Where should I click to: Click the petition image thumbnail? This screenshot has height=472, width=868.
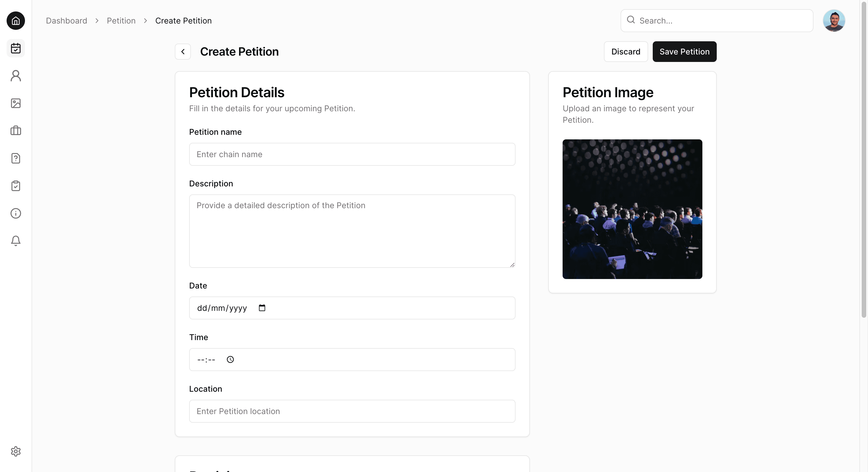[632, 209]
